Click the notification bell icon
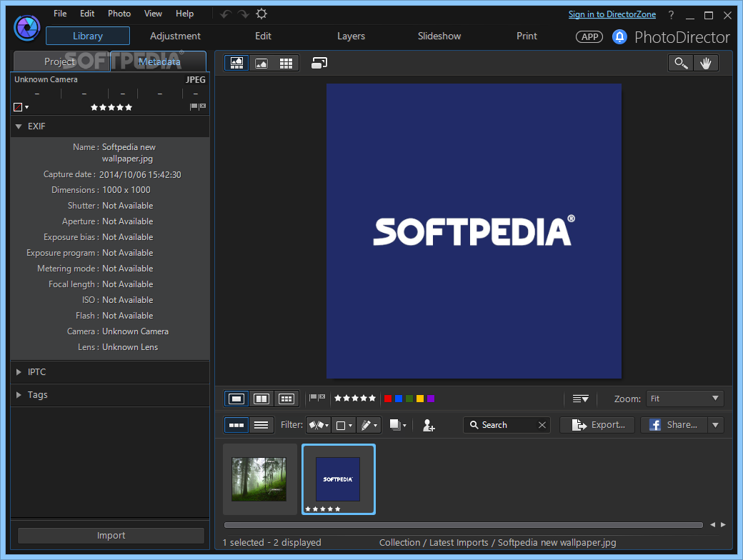This screenshot has height=560, width=743. coord(619,36)
